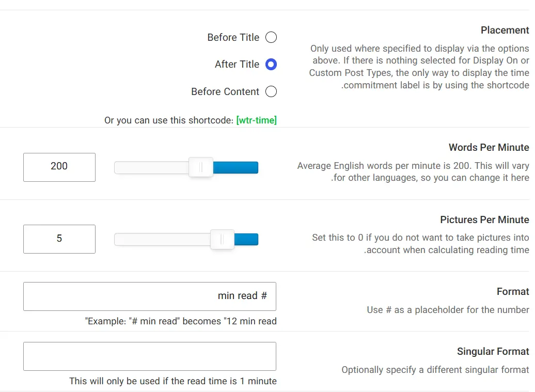Click the "Use # as a placeholder" description

[x=448, y=310]
